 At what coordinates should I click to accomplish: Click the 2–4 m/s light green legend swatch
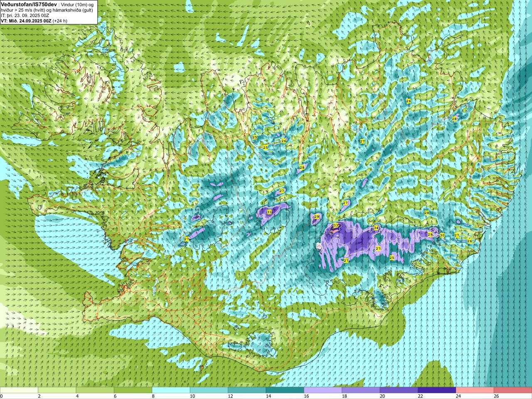[x=57, y=390]
